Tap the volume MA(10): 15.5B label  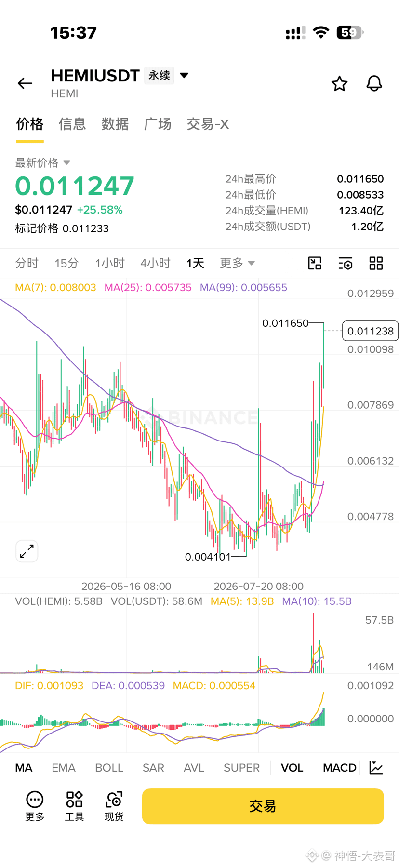pyautogui.click(x=317, y=601)
